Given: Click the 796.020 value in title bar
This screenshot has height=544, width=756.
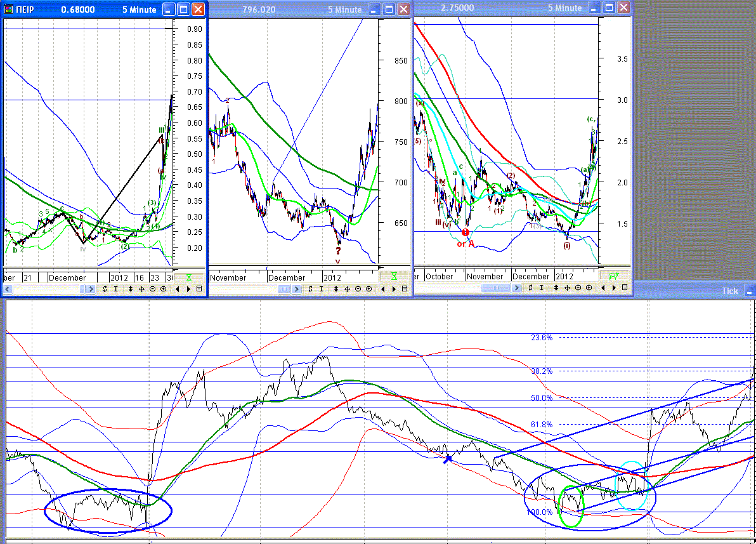Looking at the screenshot, I should click(x=259, y=10).
